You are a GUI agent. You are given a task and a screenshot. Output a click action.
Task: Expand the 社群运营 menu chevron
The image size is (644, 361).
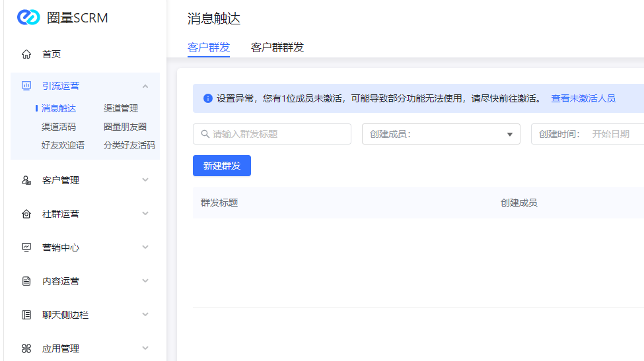(145, 214)
